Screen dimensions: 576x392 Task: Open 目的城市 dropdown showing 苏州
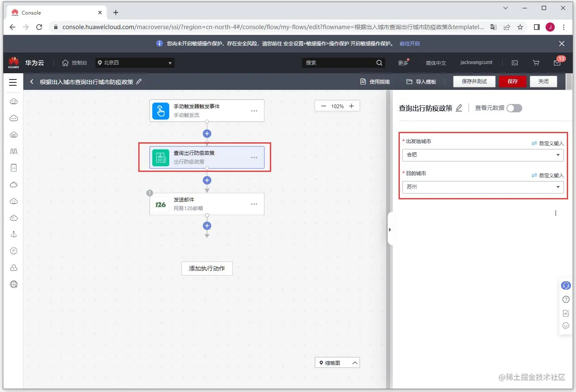click(x=483, y=187)
